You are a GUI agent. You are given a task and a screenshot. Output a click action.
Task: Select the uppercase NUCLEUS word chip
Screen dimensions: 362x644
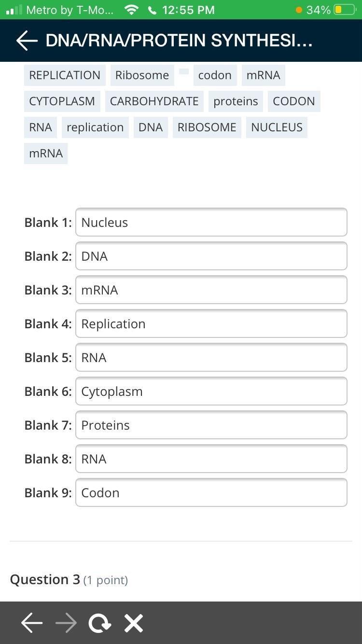click(277, 127)
